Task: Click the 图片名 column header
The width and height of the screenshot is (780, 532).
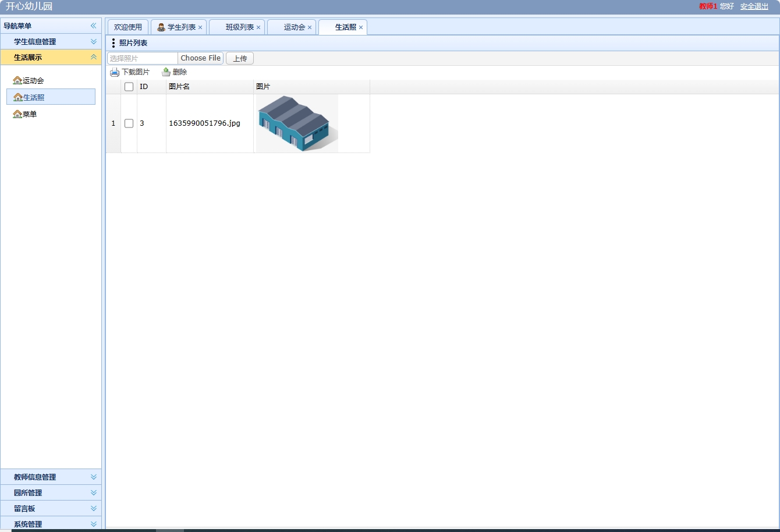Action: pos(210,87)
